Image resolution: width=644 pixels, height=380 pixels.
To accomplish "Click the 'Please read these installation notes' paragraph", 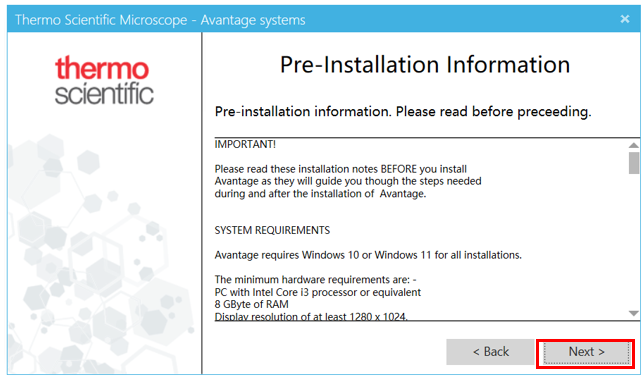I will click(x=348, y=181).
